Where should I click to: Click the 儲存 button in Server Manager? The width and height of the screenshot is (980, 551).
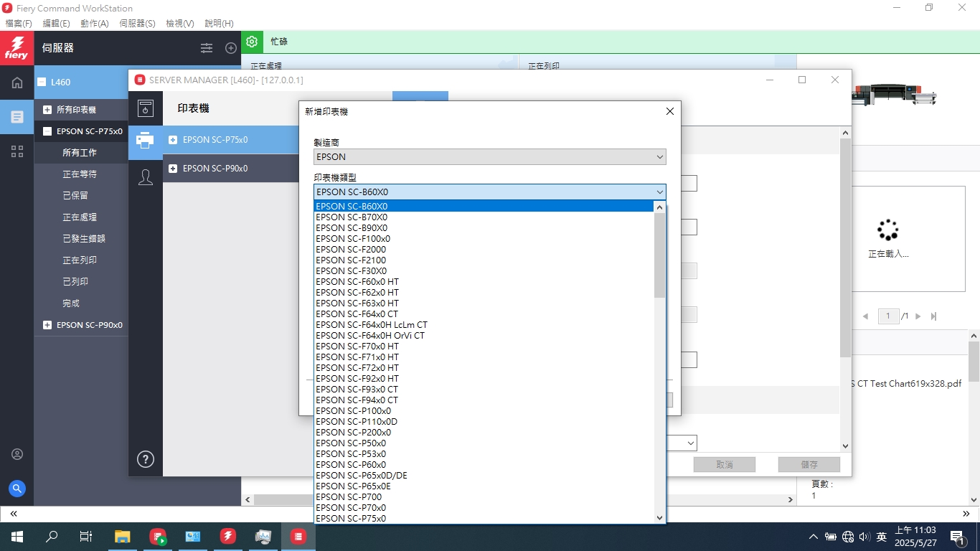[x=809, y=465]
